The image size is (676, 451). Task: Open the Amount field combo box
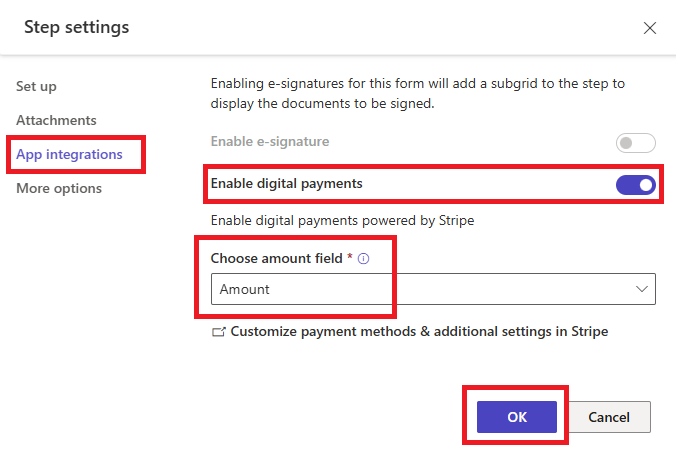coord(433,289)
